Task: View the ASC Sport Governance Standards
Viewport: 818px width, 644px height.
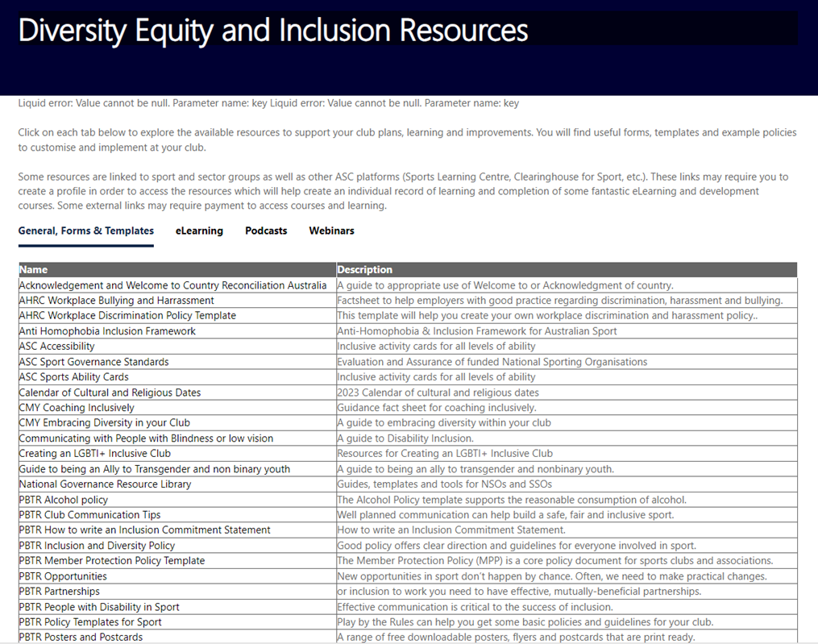Action: pyautogui.click(x=93, y=361)
